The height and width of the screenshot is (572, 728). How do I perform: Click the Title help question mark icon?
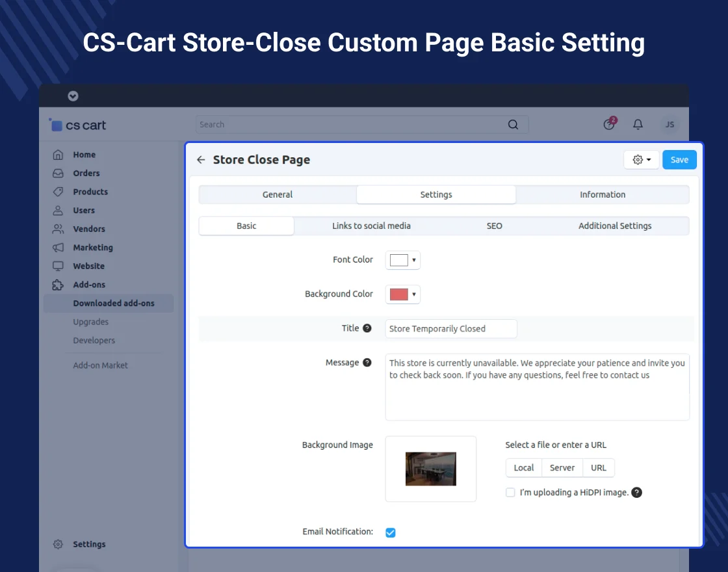click(367, 328)
